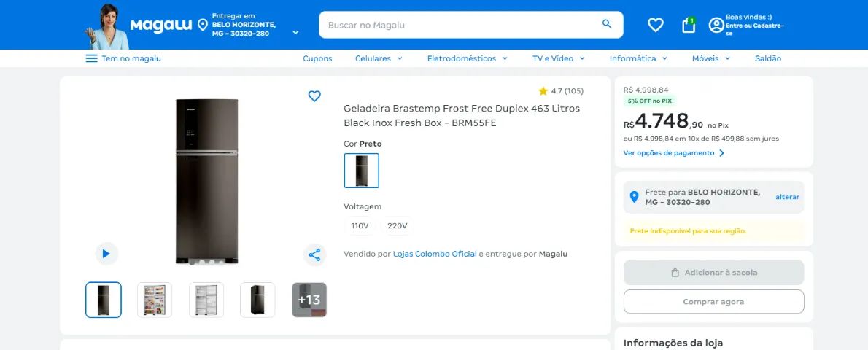
Task: Expand the Informática category dropdown
Action: (x=638, y=58)
